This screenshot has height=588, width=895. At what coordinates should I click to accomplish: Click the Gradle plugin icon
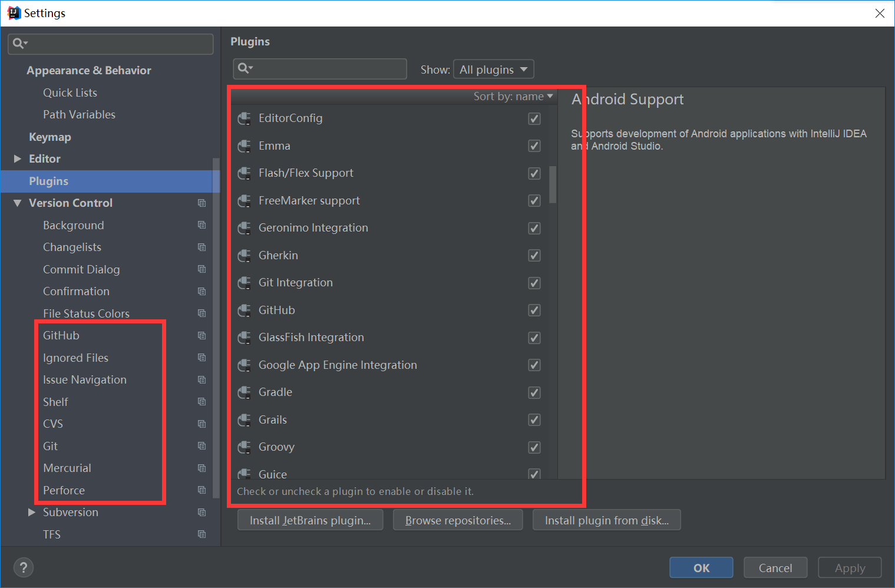click(244, 393)
